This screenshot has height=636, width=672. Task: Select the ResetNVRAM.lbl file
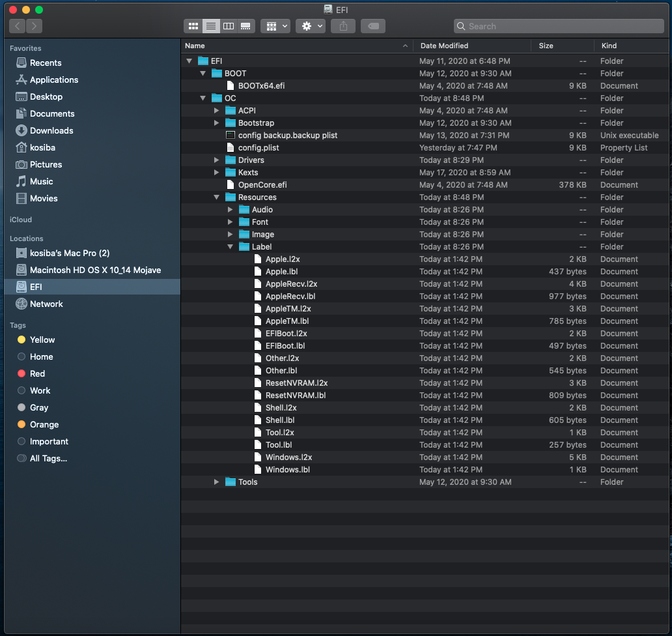point(426,396)
